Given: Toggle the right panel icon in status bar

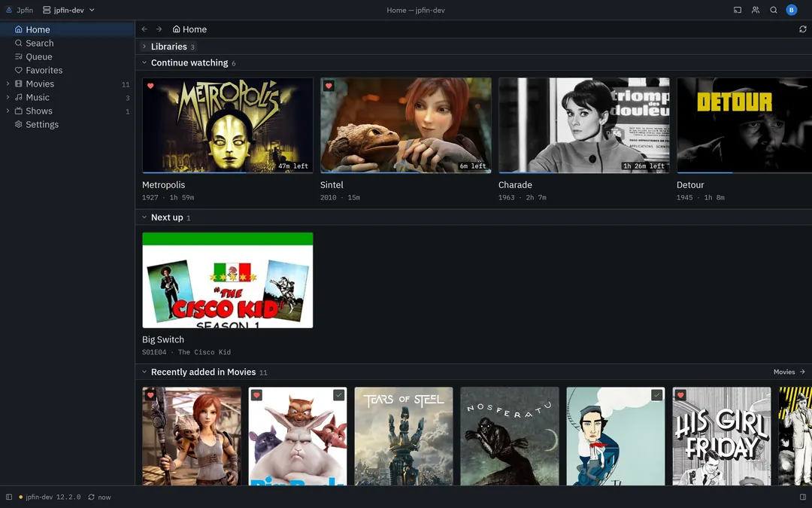Looking at the screenshot, I should (803, 497).
